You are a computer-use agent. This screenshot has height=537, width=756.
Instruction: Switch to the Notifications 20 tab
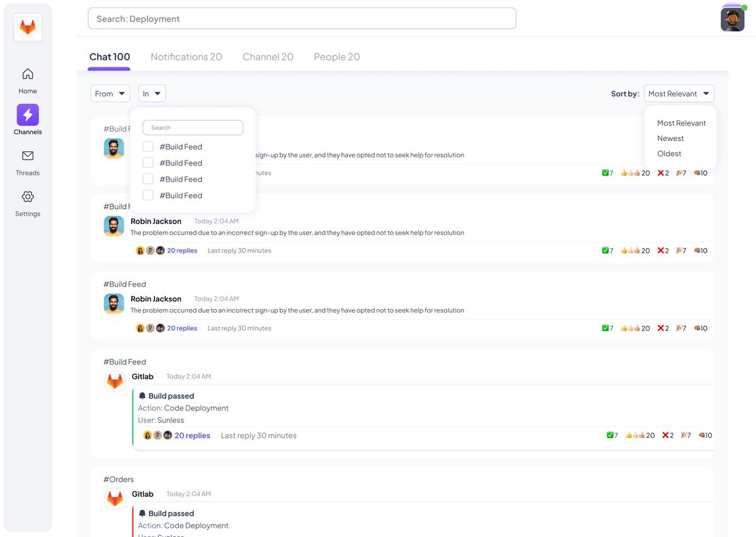(186, 57)
